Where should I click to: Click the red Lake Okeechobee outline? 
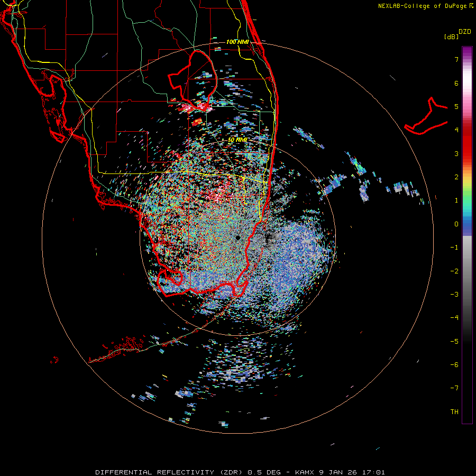[x=193, y=81]
